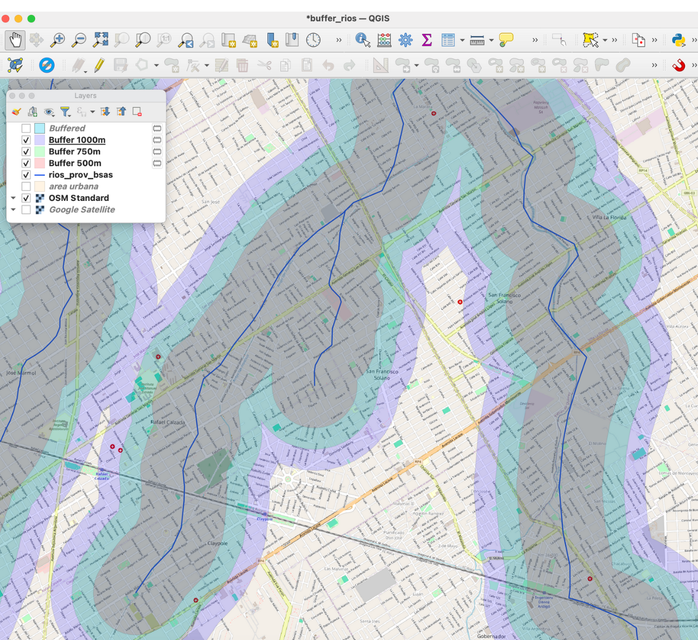Click the Zoom In magnifier tool
The width and height of the screenshot is (698, 640).
click(x=58, y=40)
